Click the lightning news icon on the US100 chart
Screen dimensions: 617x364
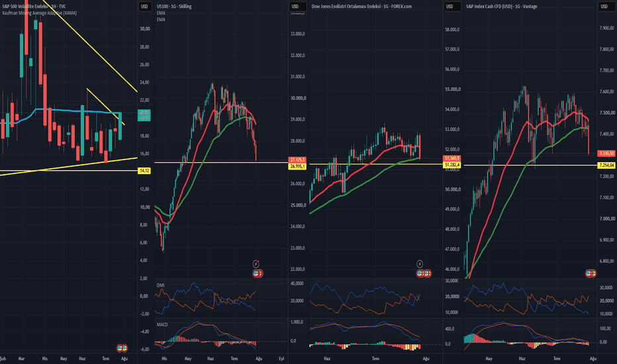256,263
